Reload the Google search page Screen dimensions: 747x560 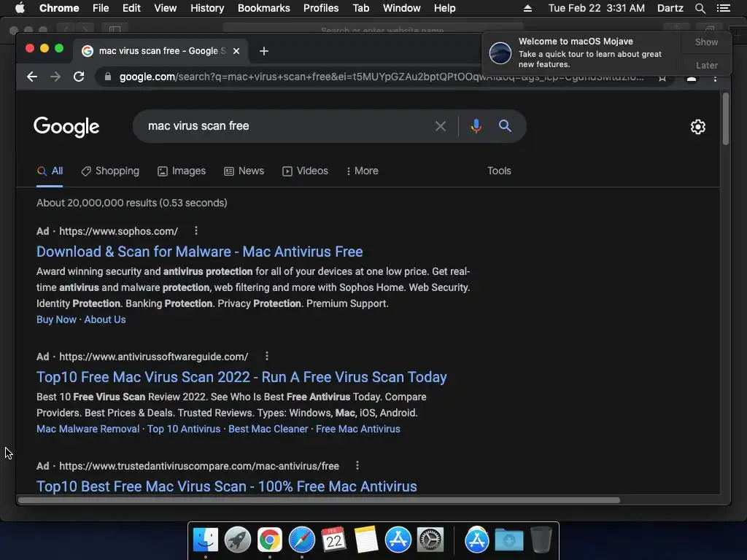coord(79,77)
